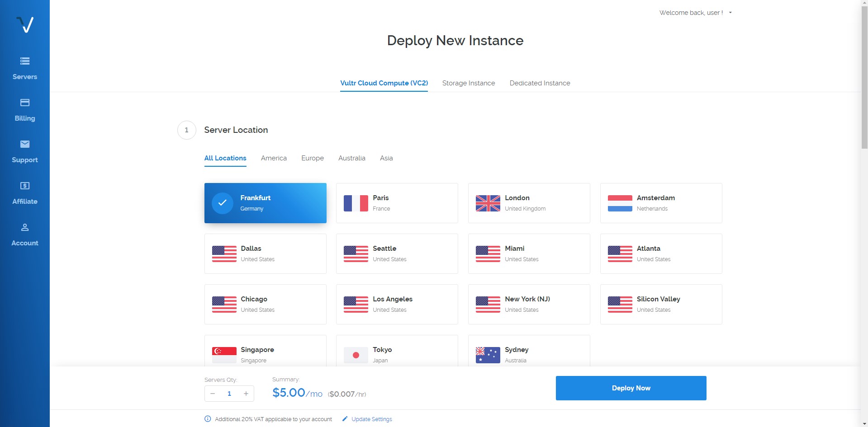Click the Servers Qty number field
Viewport: 868px width, 427px height.
pos(229,394)
